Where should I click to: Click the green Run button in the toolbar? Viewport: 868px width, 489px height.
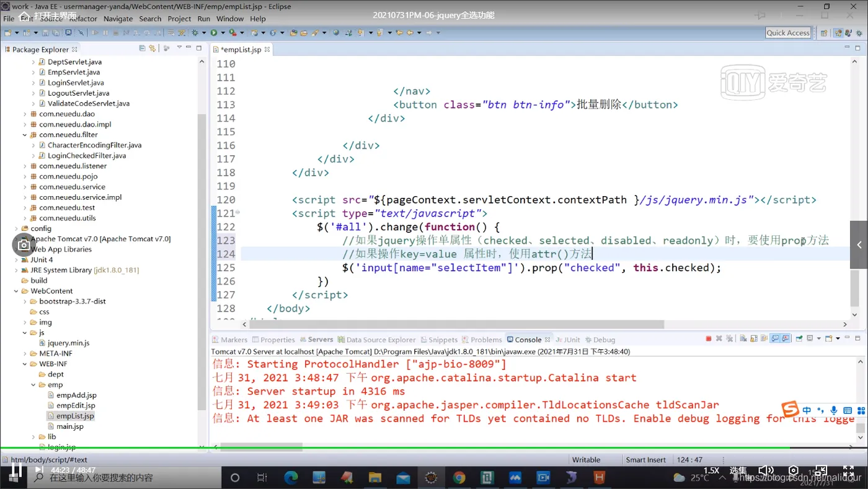pos(213,32)
